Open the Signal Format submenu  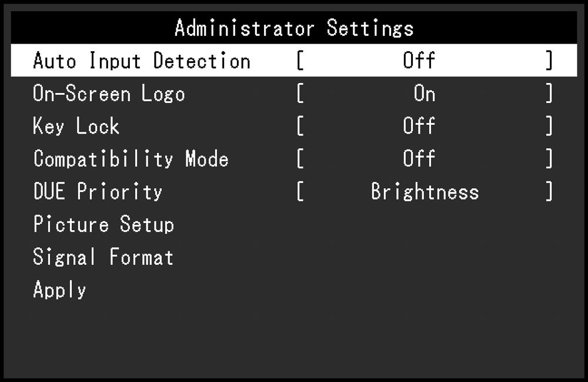coord(103,257)
